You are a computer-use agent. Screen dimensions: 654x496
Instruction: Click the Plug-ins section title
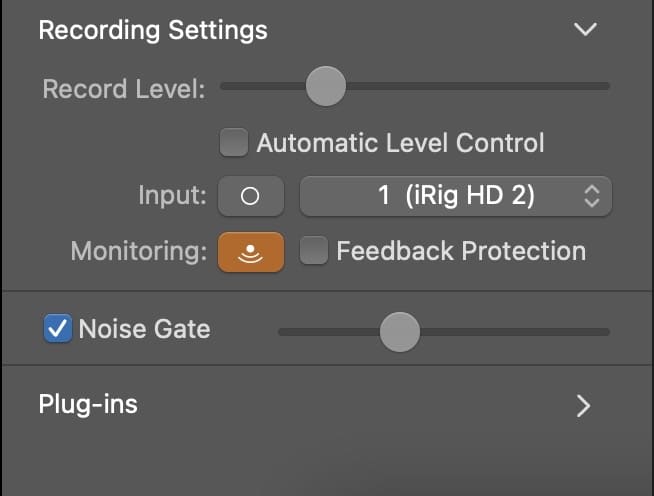(x=88, y=404)
